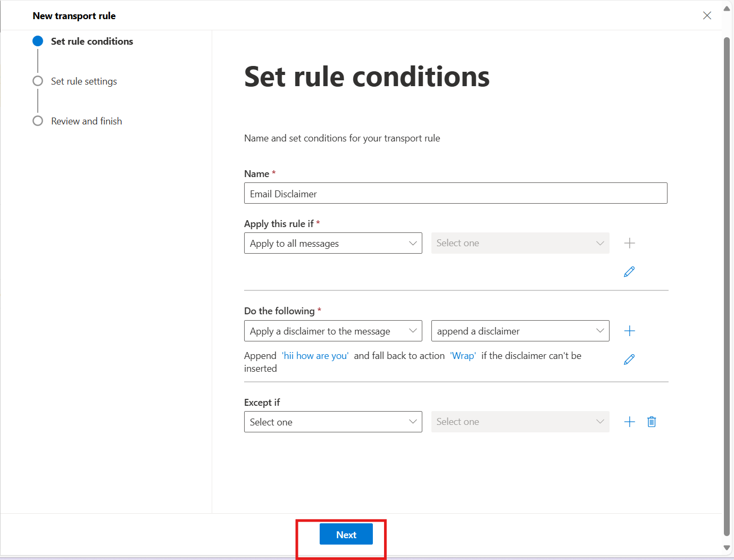Image resolution: width=734 pixels, height=560 pixels.
Task: Open the 'Apply to all messages' dropdown
Action: 333,243
